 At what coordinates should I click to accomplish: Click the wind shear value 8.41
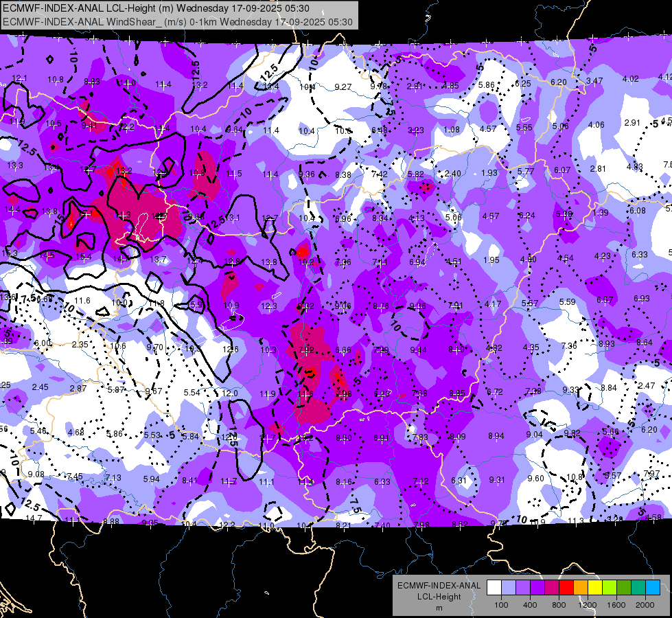190,481
